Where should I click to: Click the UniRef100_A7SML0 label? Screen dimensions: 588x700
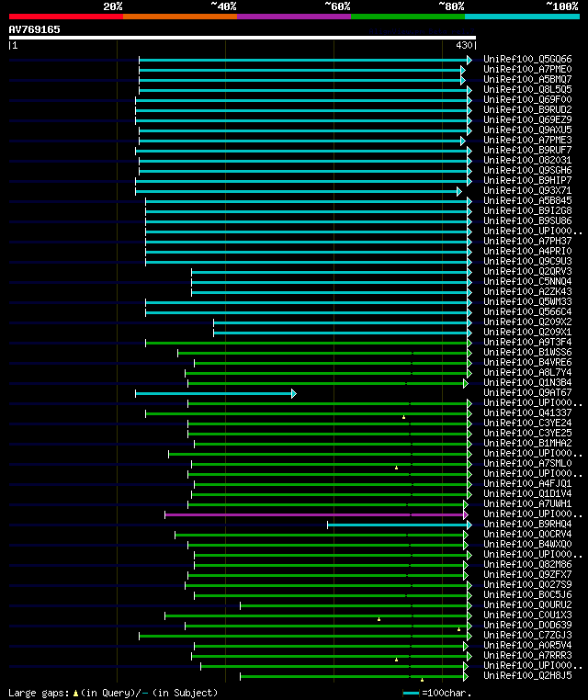point(527,463)
